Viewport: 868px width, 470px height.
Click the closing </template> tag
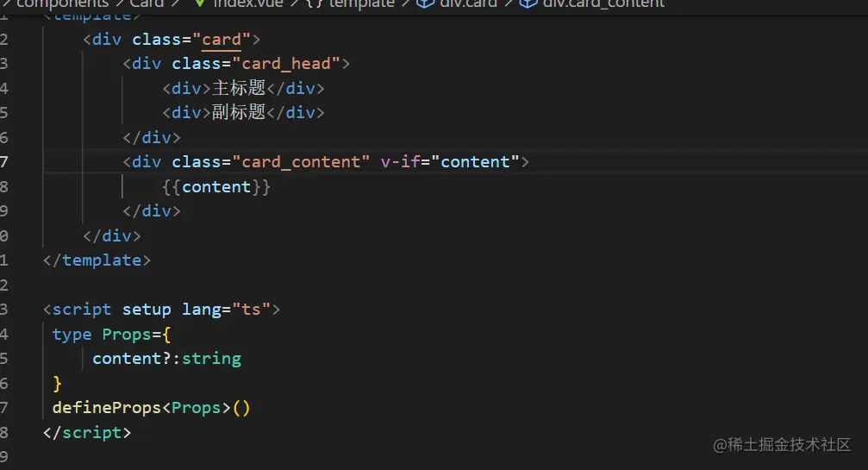click(x=97, y=260)
